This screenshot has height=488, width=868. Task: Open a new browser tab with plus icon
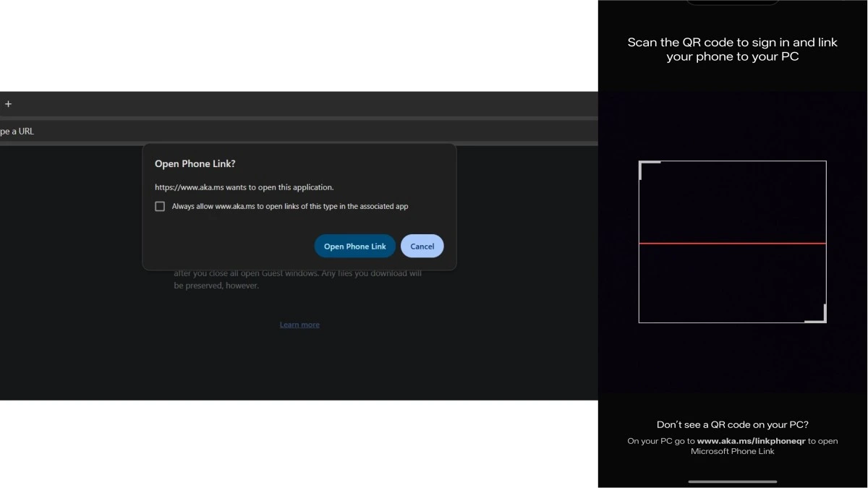pos(8,104)
